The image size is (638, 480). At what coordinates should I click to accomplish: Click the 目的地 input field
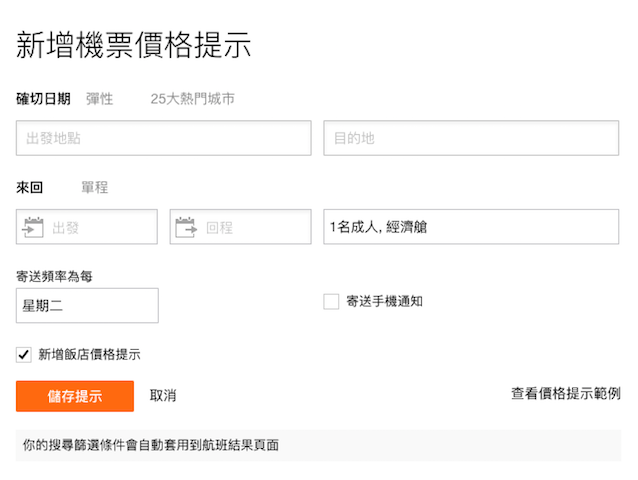471,138
